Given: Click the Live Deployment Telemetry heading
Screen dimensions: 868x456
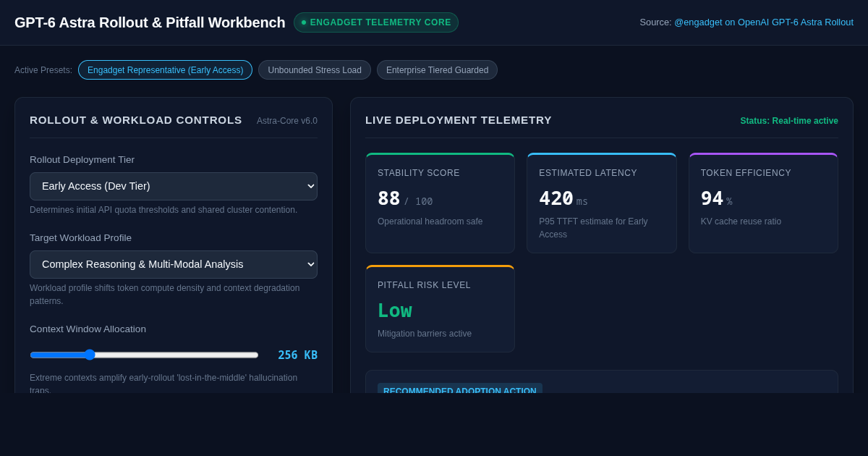Looking at the screenshot, I should pos(459,120).
